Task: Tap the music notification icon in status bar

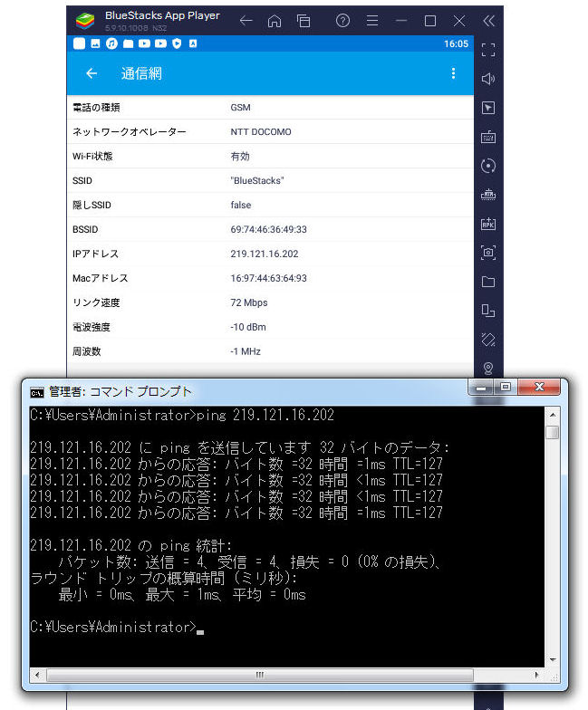Action: [x=111, y=43]
